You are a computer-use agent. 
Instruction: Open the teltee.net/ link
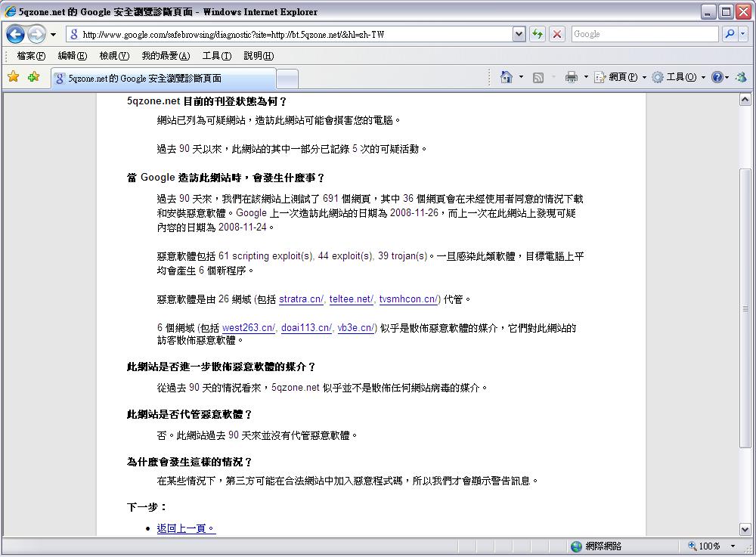(352, 299)
